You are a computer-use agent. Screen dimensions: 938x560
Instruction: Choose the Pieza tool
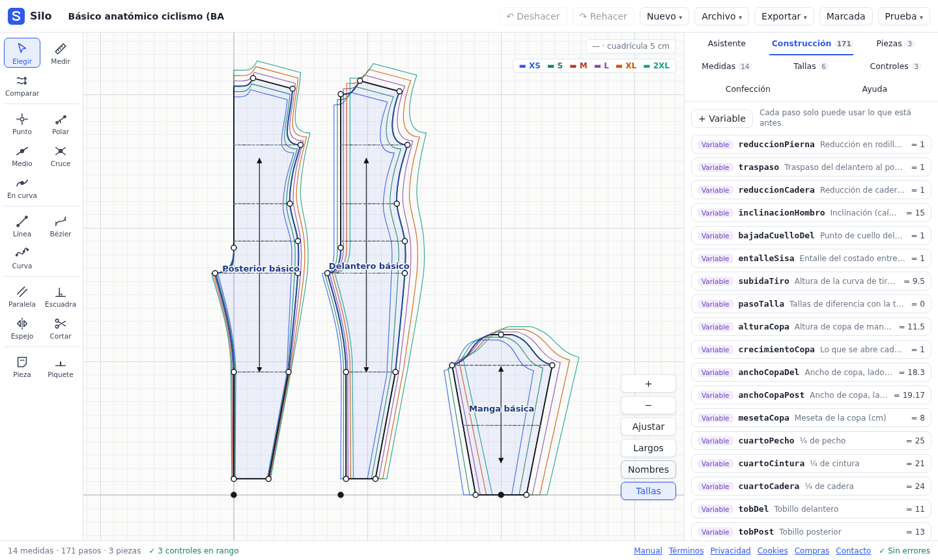(x=22, y=366)
